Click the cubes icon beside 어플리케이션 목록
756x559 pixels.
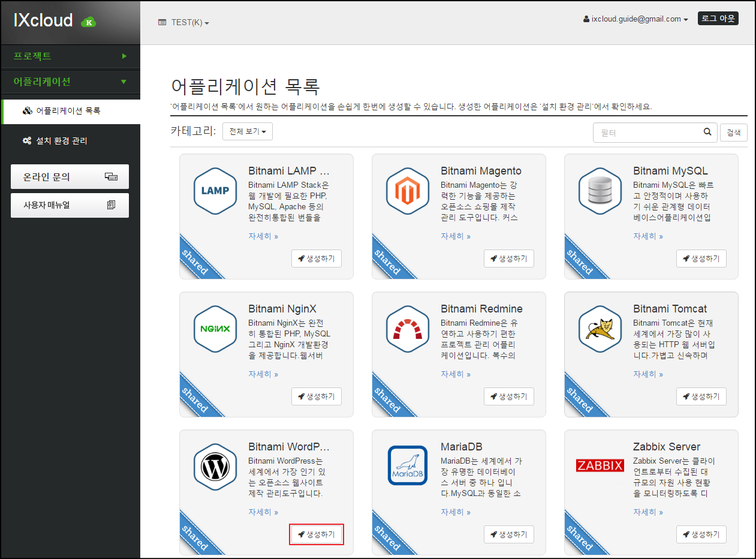[27, 111]
